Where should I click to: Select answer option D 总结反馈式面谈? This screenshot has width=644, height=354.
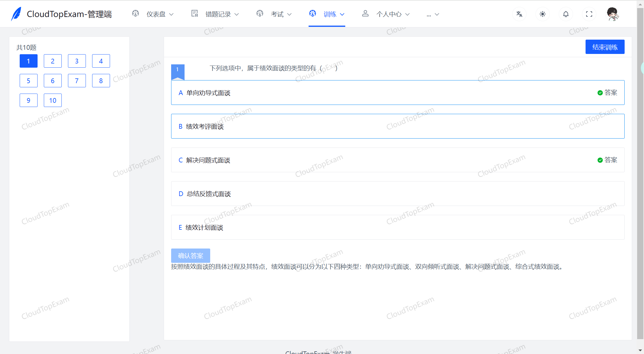(398, 194)
